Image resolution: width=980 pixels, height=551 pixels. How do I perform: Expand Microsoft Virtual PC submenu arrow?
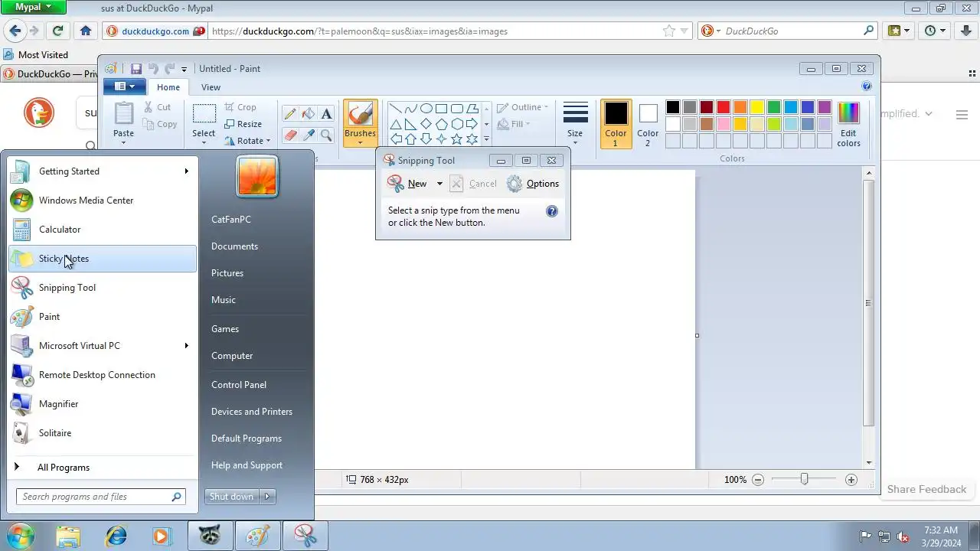[x=186, y=346]
